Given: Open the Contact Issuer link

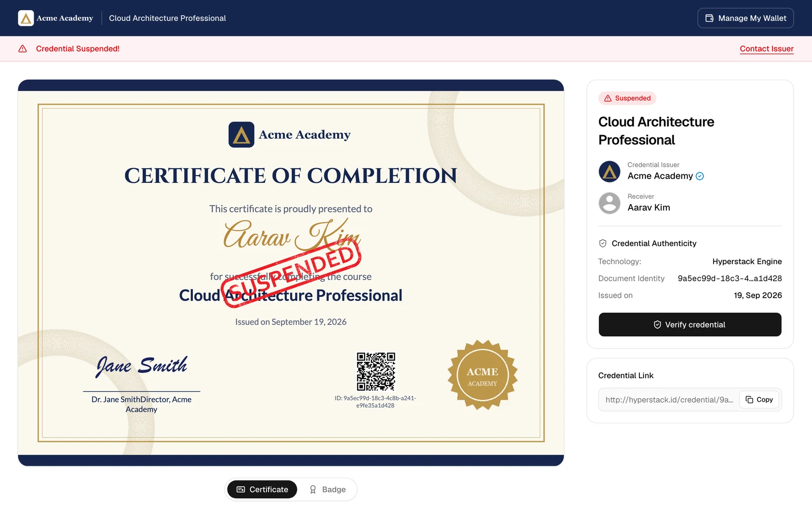Looking at the screenshot, I should (x=766, y=49).
